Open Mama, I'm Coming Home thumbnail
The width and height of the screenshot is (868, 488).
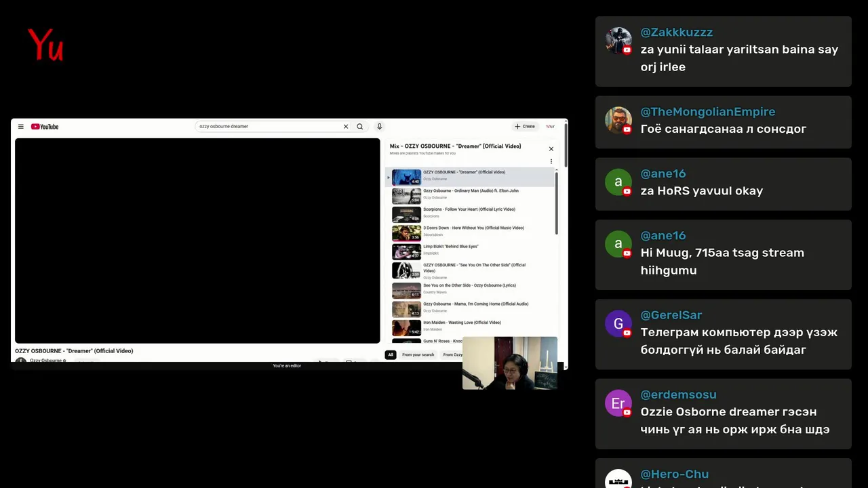pyautogui.click(x=406, y=309)
